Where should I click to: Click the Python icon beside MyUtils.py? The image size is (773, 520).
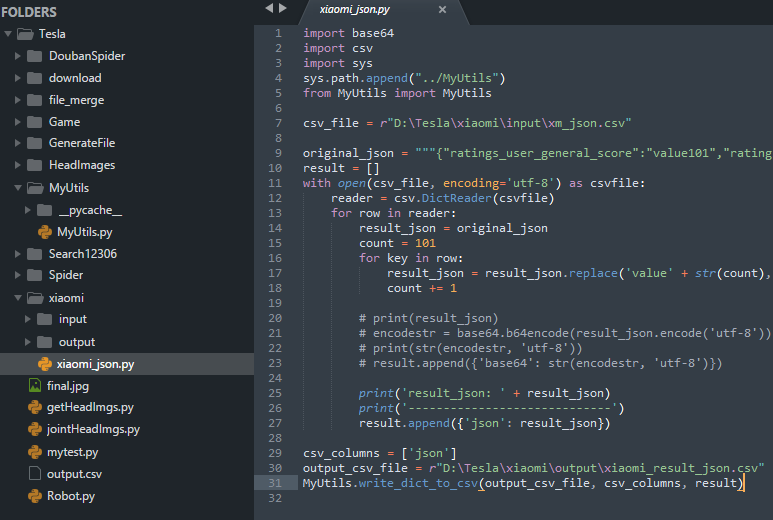pos(44,232)
